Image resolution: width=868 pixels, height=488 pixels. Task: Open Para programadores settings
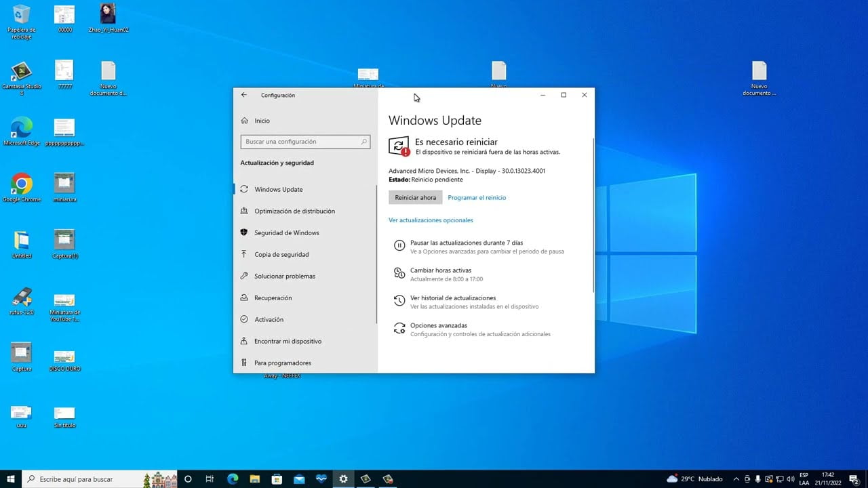click(283, 363)
